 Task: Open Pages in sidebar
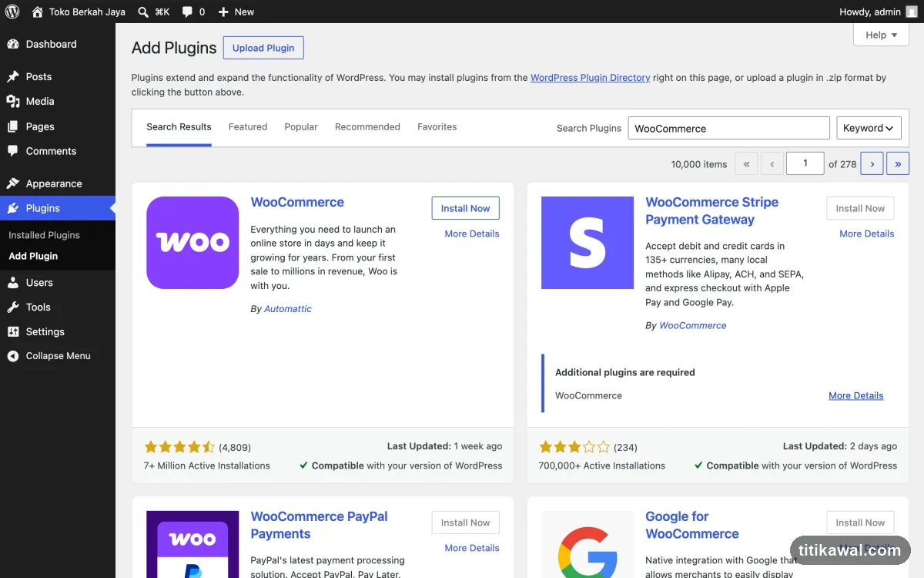[x=58, y=126]
